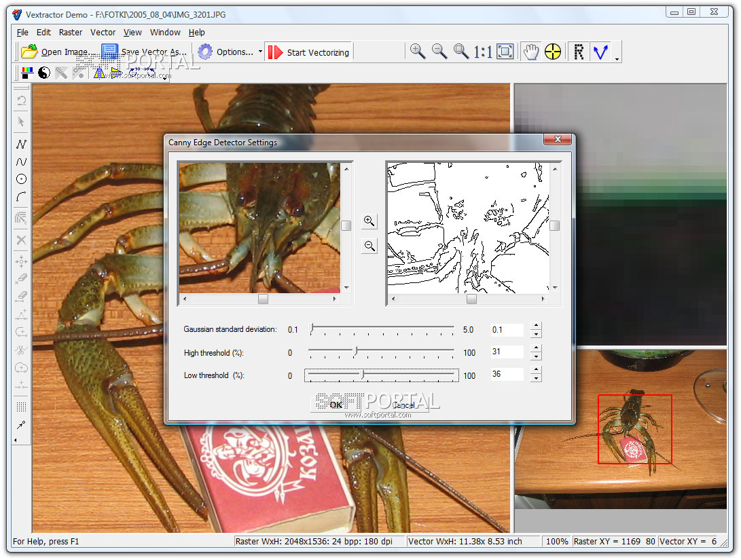Click the High threshold value input field
741x560 pixels.
tap(507, 352)
